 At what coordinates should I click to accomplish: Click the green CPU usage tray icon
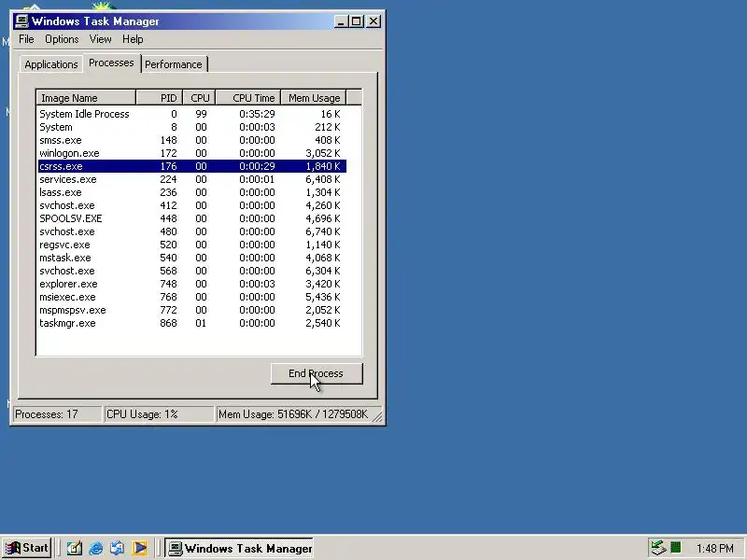[675, 548]
